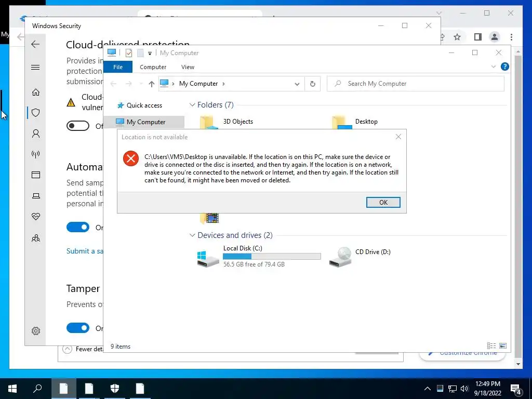Open Windows Security from the taskbar shield
The height and width of the screenshot is (399, 532).
click(115, 388)
